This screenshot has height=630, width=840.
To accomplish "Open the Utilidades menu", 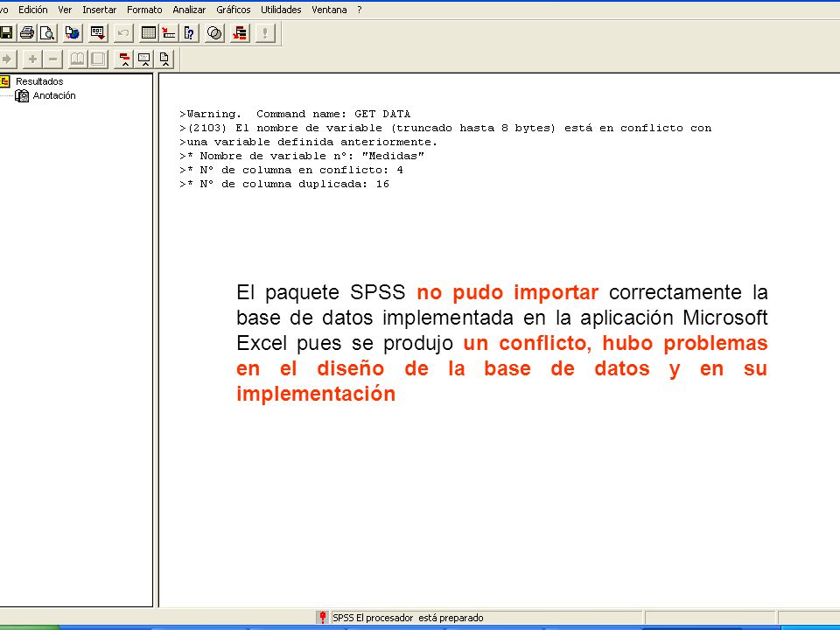I will [281, 10].
